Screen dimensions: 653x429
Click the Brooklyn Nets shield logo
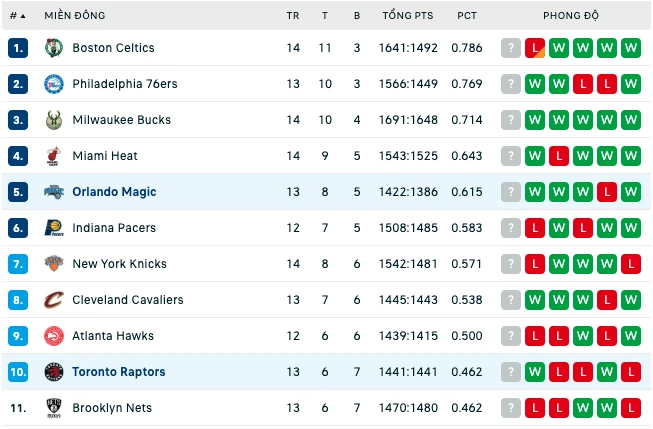[54, 408]
